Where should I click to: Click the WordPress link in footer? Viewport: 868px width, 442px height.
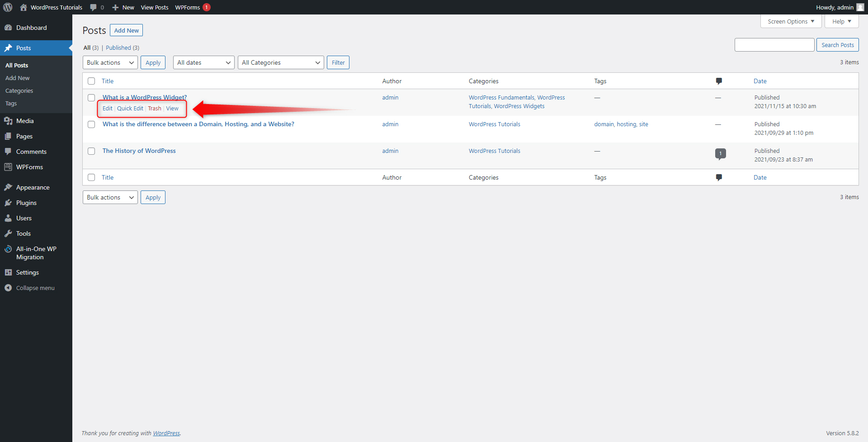point(166,433)
